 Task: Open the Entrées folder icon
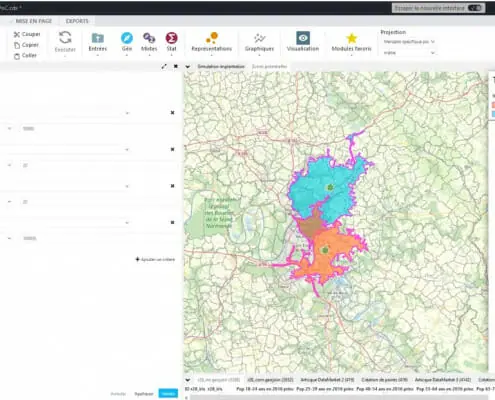[98, 38]
